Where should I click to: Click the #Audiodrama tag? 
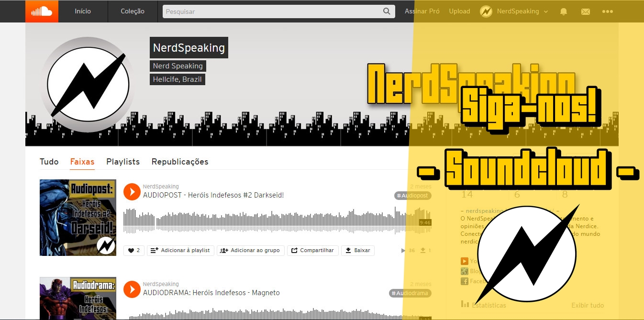tap(410, 293)
